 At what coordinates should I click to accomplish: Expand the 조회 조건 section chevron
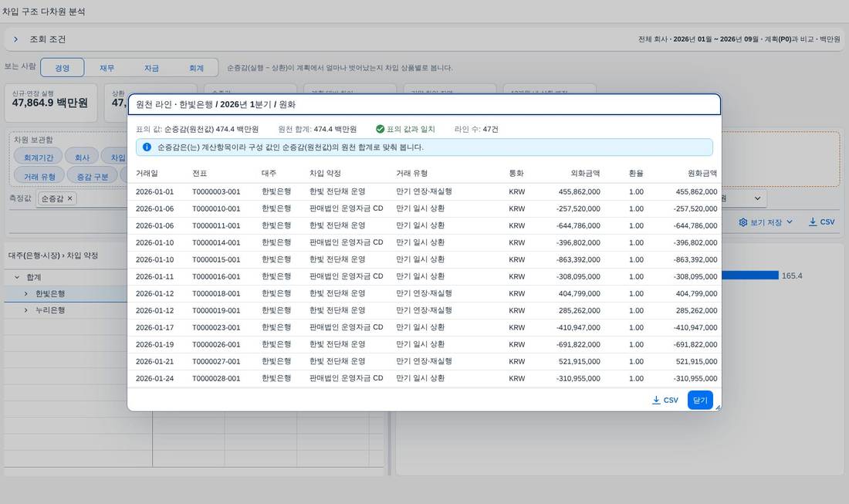[x=15, y=39]
